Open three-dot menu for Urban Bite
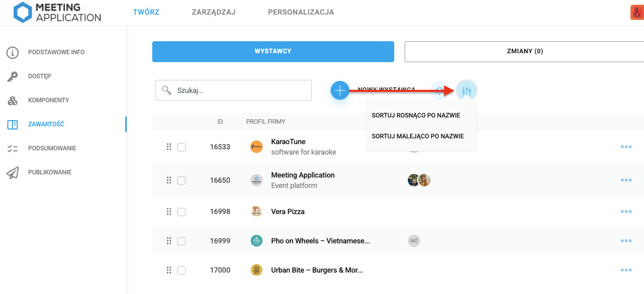Viewport: 644px width, 294px height. (x=626, y=270)
